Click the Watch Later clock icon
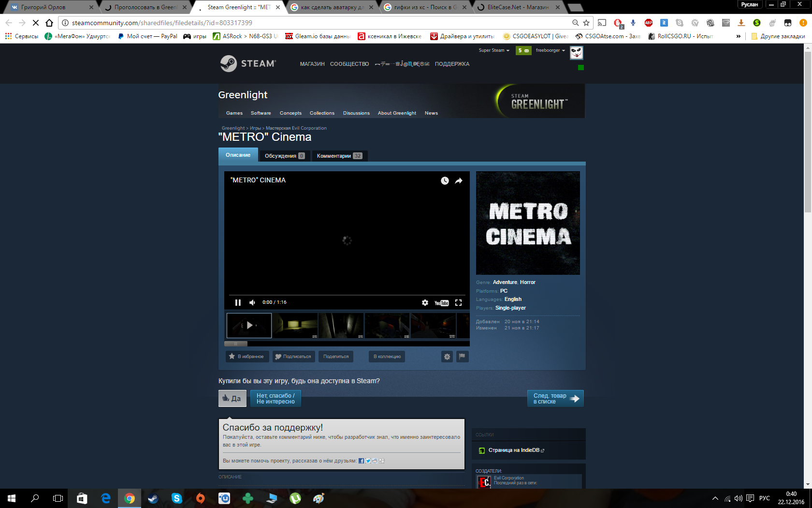 pyautogui.click(x=445, y=180)
